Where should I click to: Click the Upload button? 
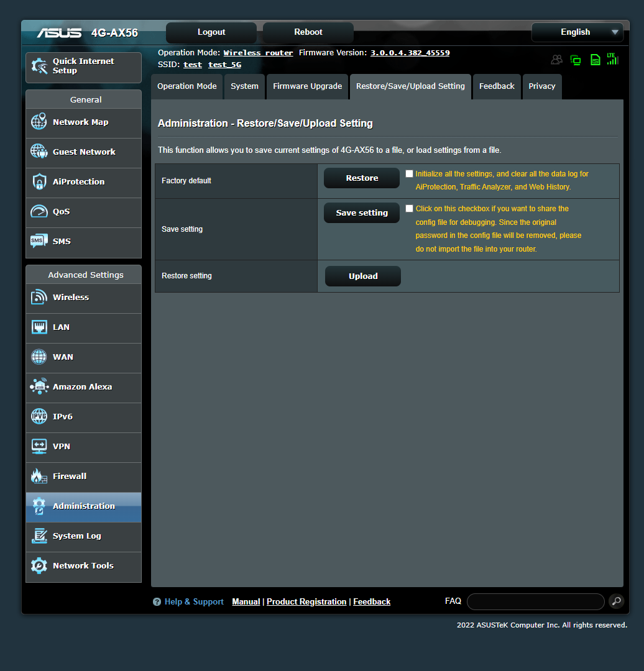click(x=363, y=276)
